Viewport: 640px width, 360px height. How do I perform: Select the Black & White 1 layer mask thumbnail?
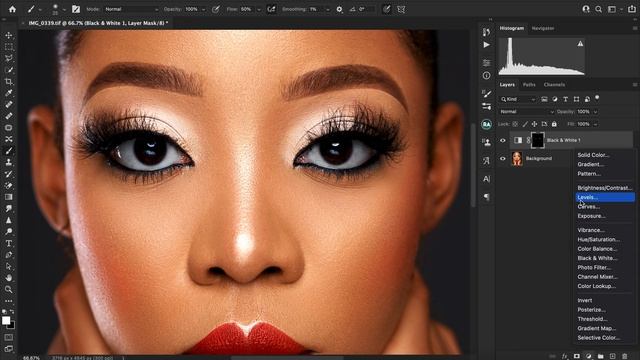pos(538,140)
